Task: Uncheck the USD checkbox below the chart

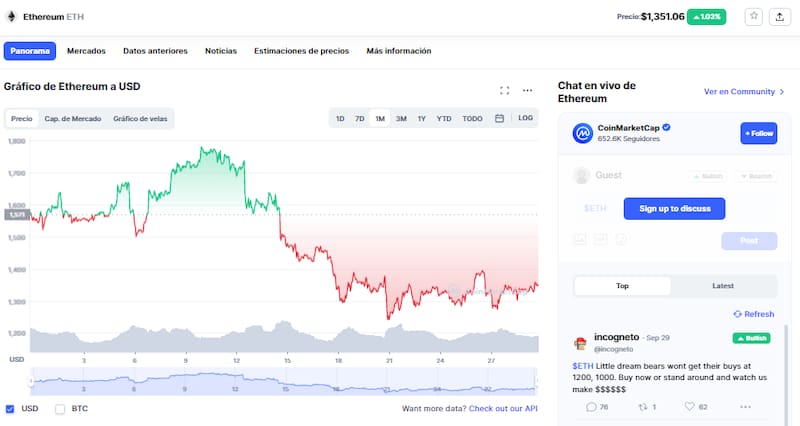Action: coord(10,409)
